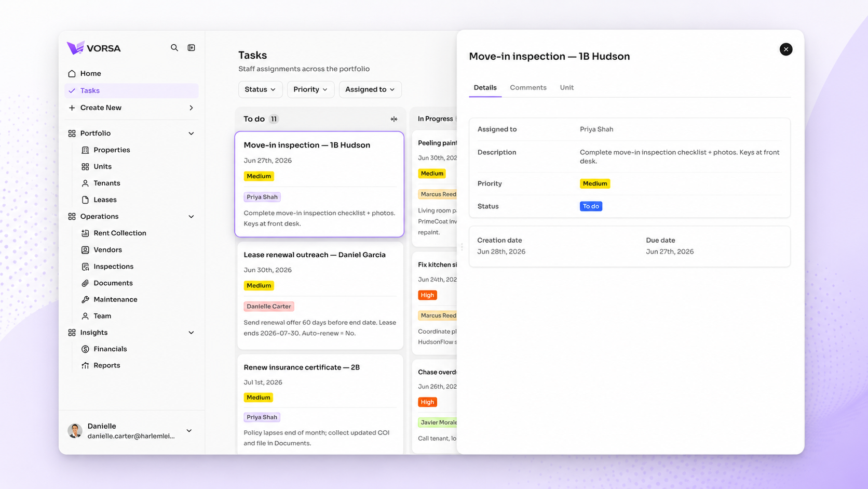This screenshot has width=868, height=489.
Task: Click the Vendors icon
Action: (85, 250)
